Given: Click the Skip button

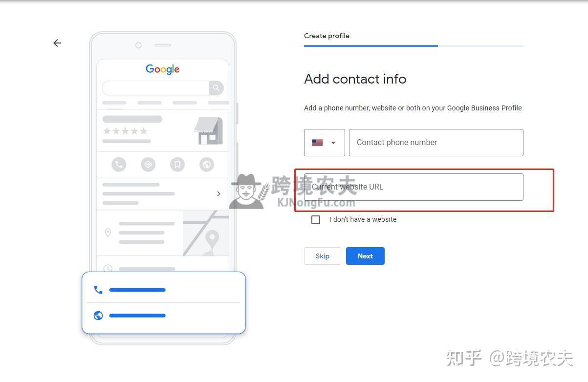Looking at the screenshot, I should tap(323, 256).
